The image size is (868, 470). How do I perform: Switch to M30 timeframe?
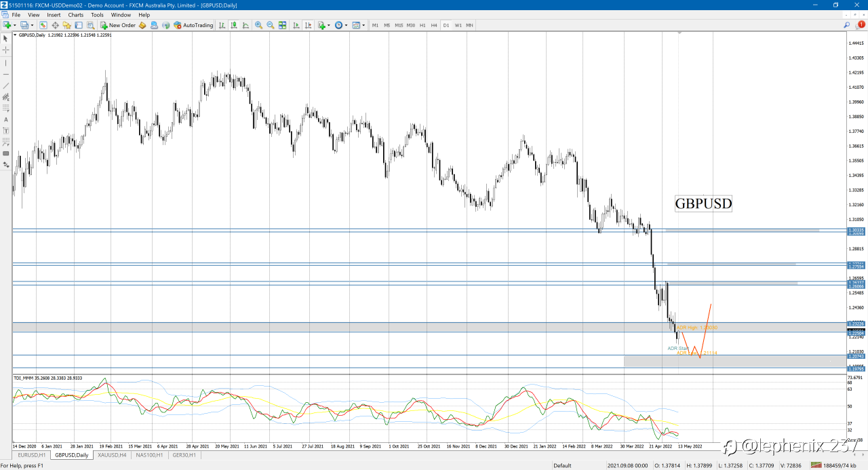coord(411,25)
